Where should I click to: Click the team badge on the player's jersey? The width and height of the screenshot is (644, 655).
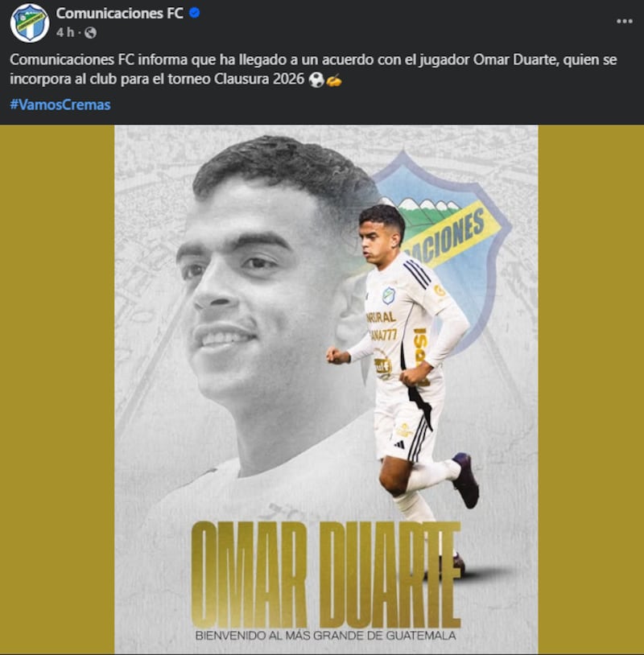click(x=388, y=295)
